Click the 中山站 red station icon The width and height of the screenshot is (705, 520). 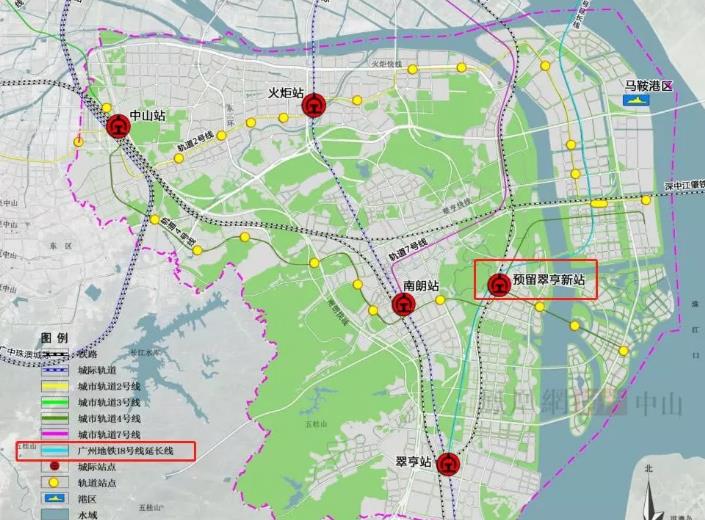tap(119, 125)
